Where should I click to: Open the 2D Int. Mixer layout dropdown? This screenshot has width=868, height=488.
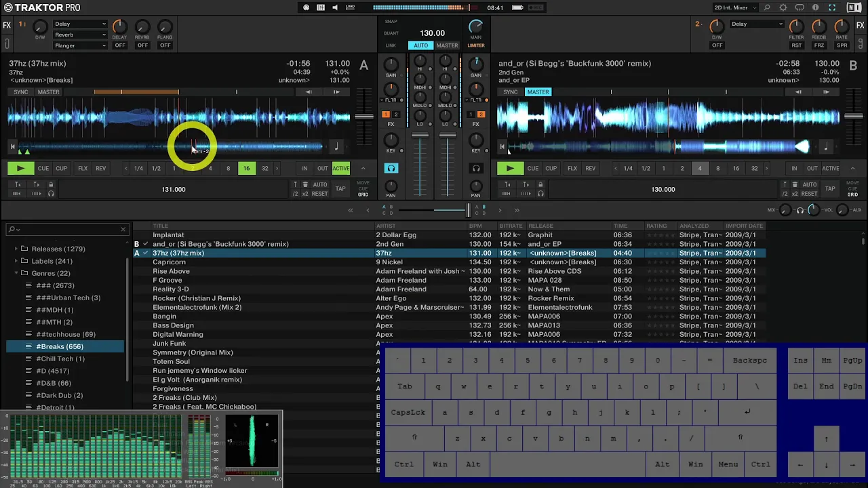coord(736,7)
